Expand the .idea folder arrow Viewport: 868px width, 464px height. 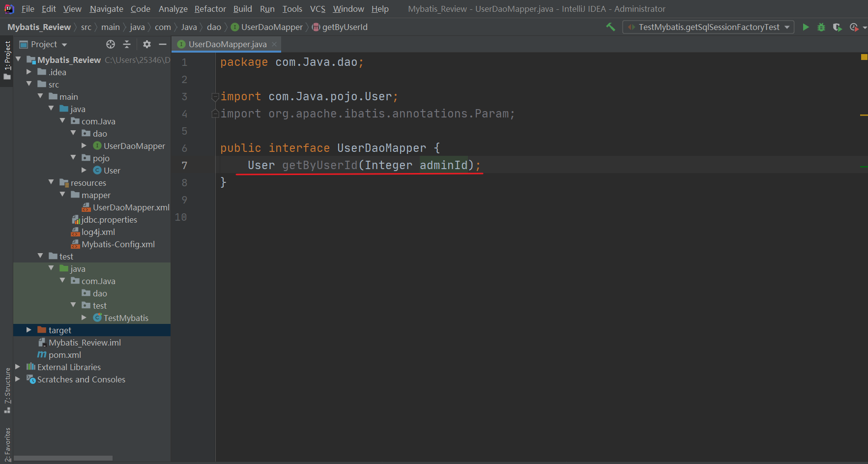click(29, 72)
